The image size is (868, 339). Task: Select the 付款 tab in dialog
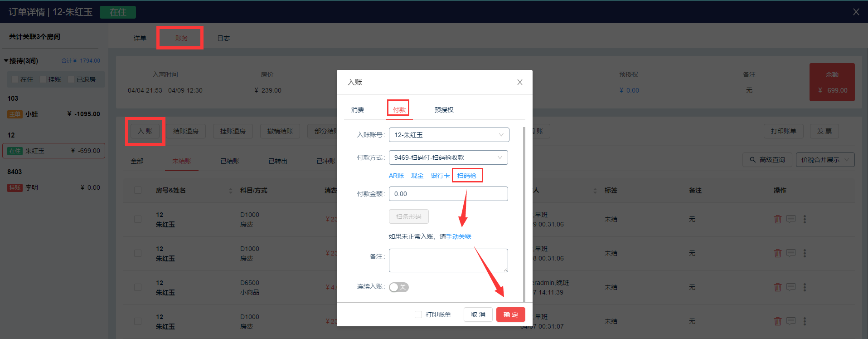coord(399,110)
